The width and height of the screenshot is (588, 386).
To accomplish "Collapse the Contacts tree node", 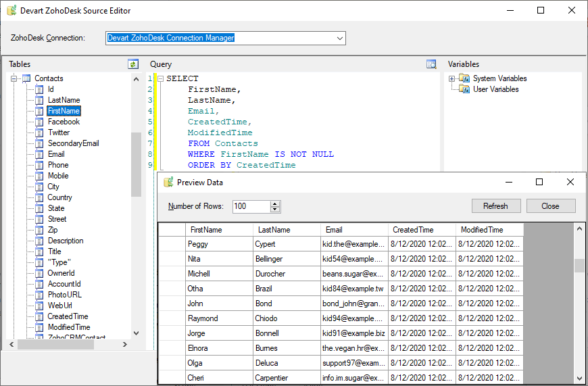I will coord(14,78).
